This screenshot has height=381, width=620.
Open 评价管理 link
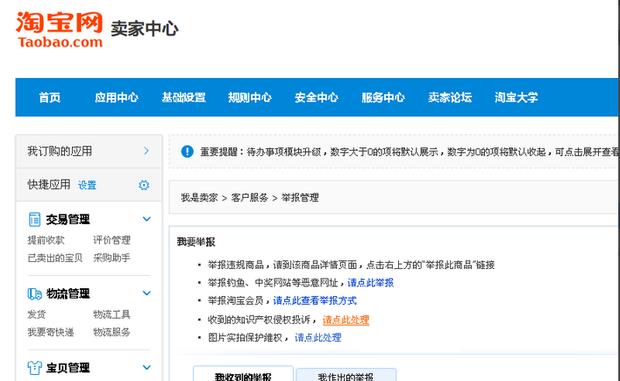[112, 240]
